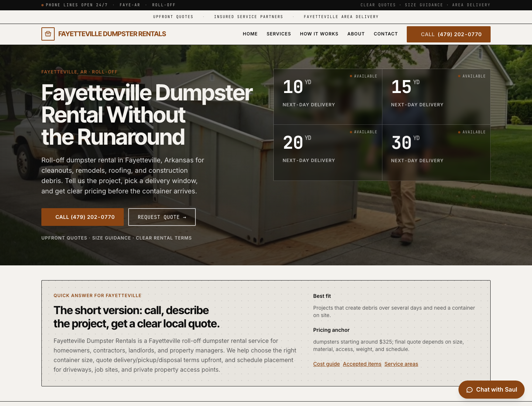Image resolution: width=532 pixels, height=406 pixels.
Task: Select the 10 YD dumpster card
Action: tap(328, 97)
